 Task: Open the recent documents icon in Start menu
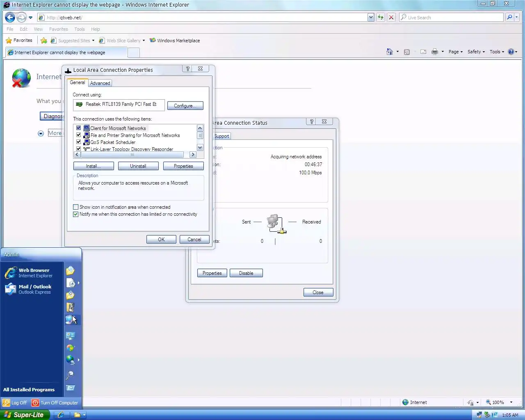(71, 283)
